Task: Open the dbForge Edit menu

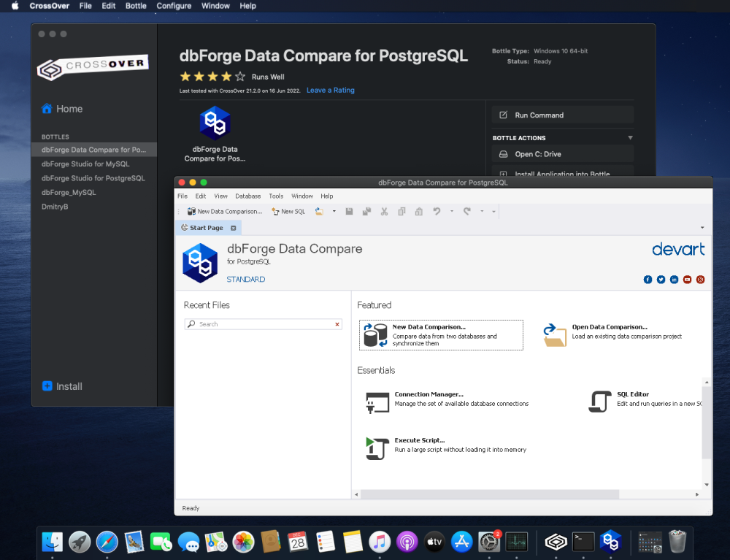Action: pos(201,196)
